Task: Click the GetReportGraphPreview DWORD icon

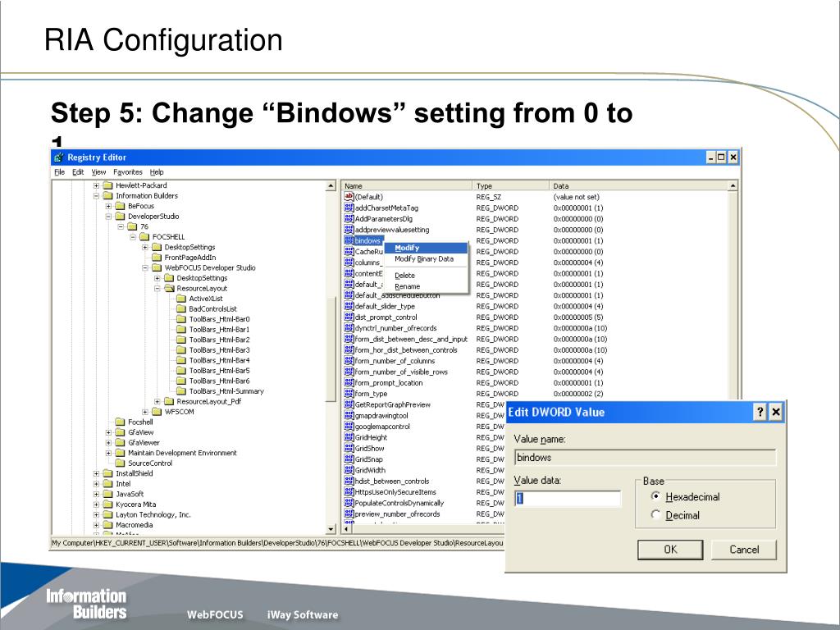Action: tap(349, 404)
